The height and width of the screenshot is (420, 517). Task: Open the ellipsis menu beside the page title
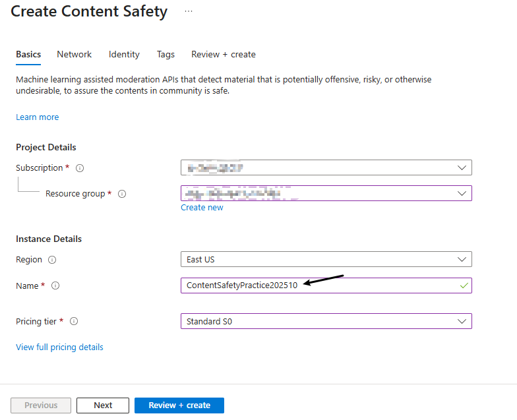189,12
